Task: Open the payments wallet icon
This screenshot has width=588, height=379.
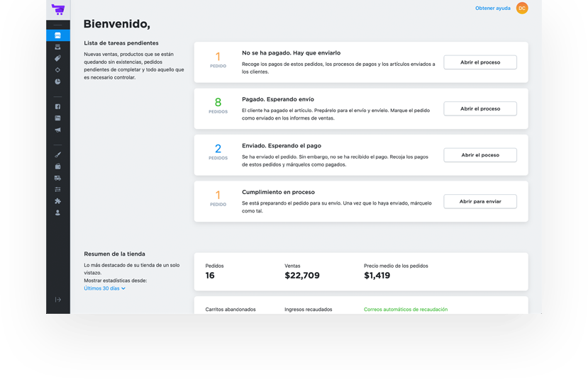Action: click(x=57, y=166)
